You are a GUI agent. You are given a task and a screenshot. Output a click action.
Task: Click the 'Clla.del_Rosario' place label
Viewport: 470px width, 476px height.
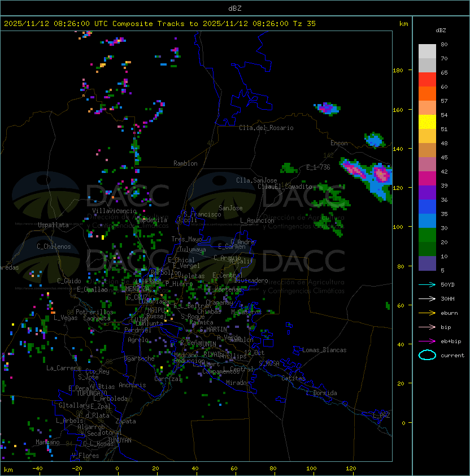[x=266, y=128]
